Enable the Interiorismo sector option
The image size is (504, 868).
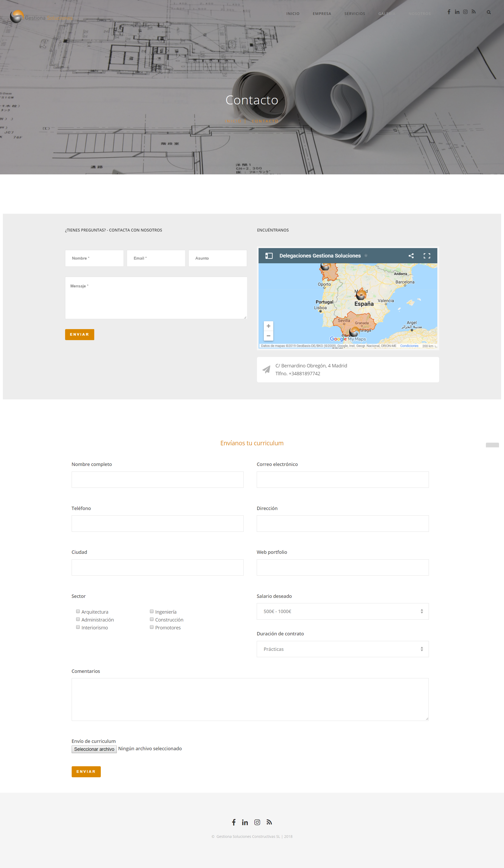[78, 627]
